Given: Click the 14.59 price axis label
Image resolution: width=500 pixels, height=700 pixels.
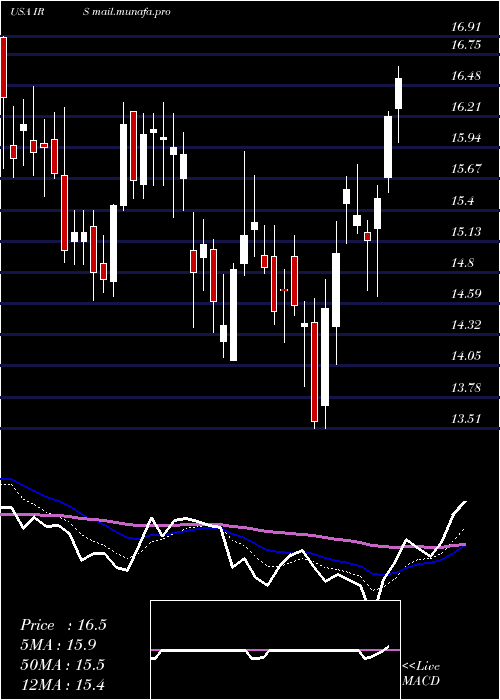Looking at the screenshot, I should click(x=466, y=294).
